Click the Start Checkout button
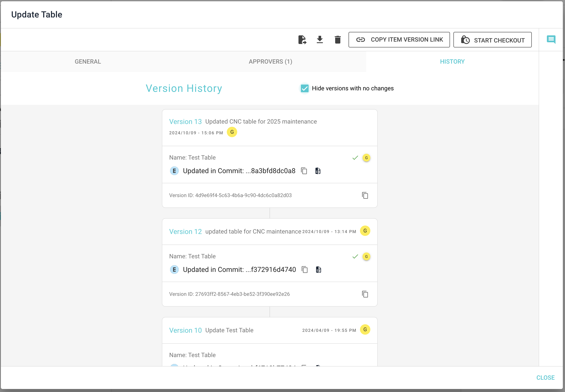565x392 pixels. [492, 40]
